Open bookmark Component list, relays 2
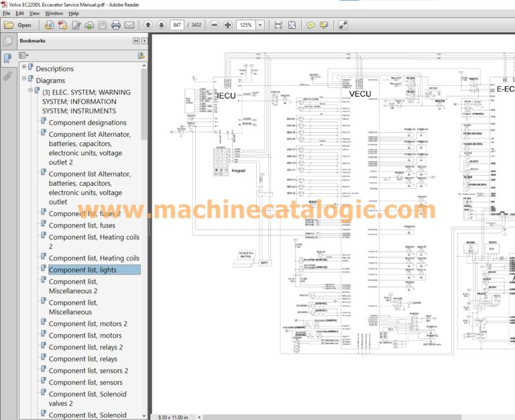 coord(86,348)
